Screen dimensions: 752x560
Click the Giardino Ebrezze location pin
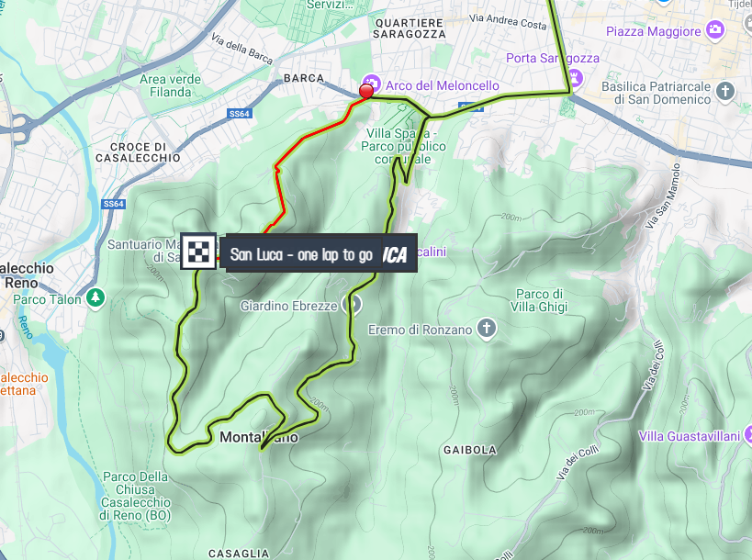[352, 304]
